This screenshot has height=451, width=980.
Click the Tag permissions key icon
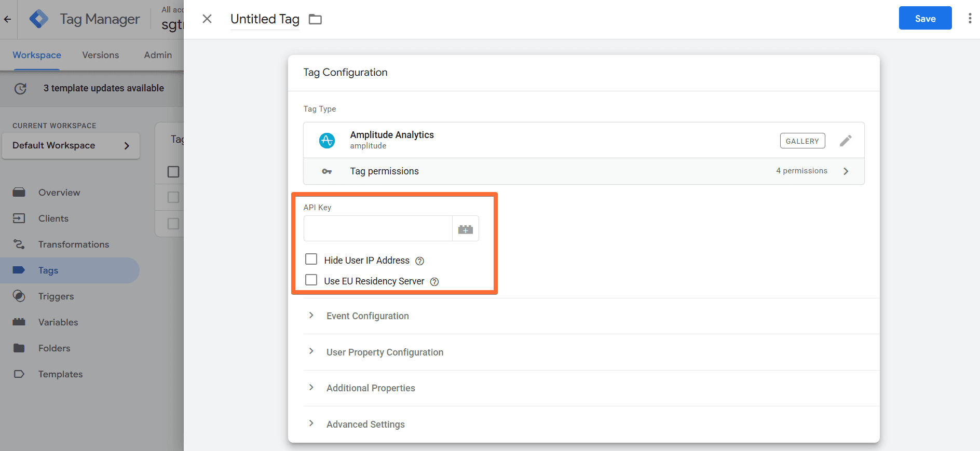click(x=326, y=171)
